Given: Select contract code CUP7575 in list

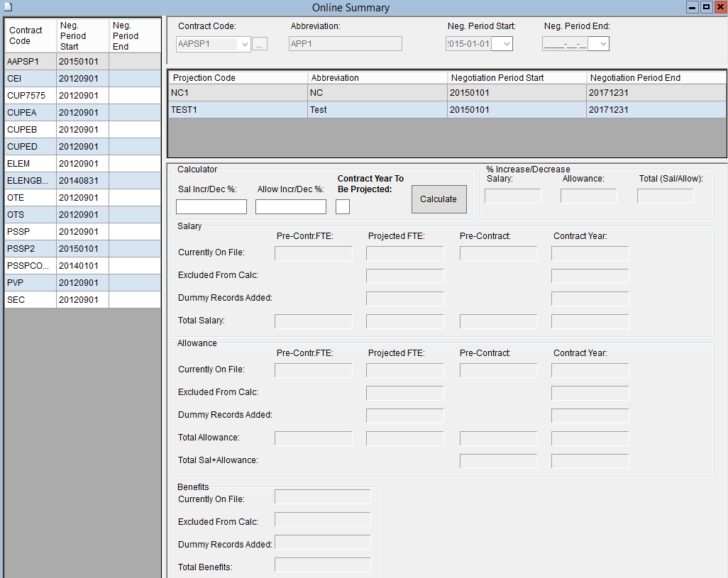Looking at the screenshot, I should point(30,96).
